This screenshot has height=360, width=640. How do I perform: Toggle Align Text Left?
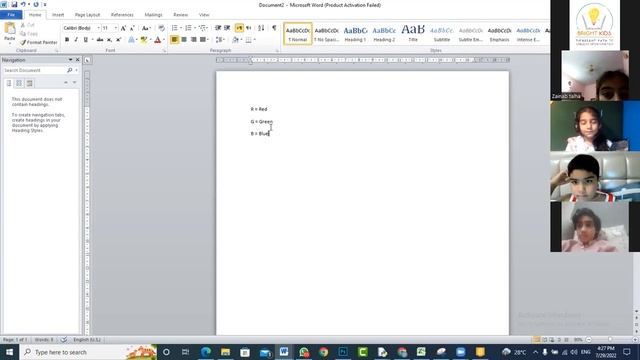coord(175,40)
